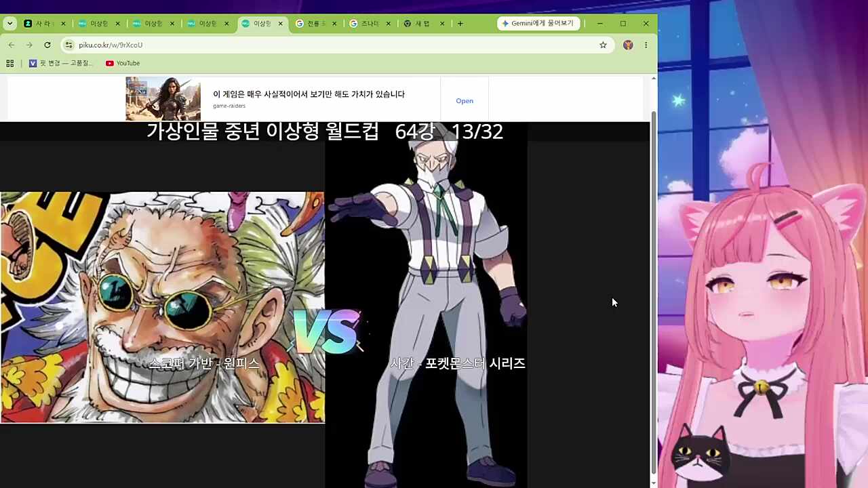The image size is (868, 488).
Task: Close the Google tab starting with 전
Action: pyautogui.click(x=334, y=23)
